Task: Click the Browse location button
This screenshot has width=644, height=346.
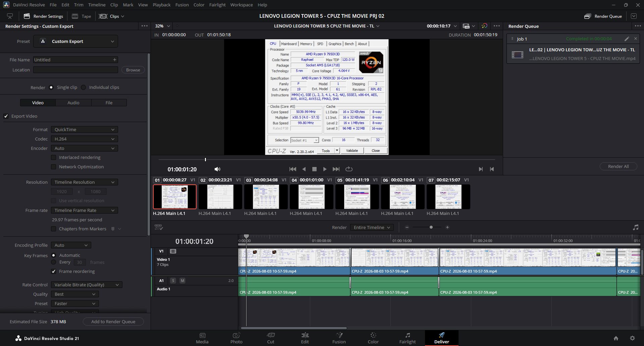Action: (133, 70)
